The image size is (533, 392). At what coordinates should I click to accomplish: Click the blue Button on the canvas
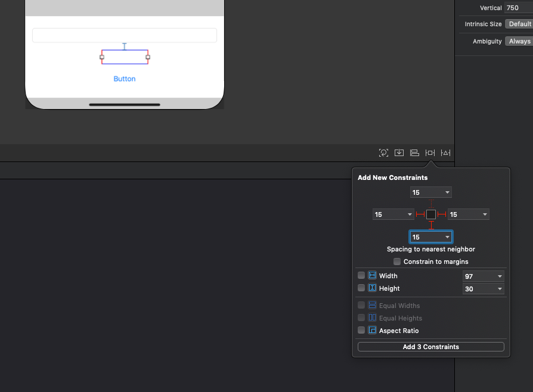[125, 79]
